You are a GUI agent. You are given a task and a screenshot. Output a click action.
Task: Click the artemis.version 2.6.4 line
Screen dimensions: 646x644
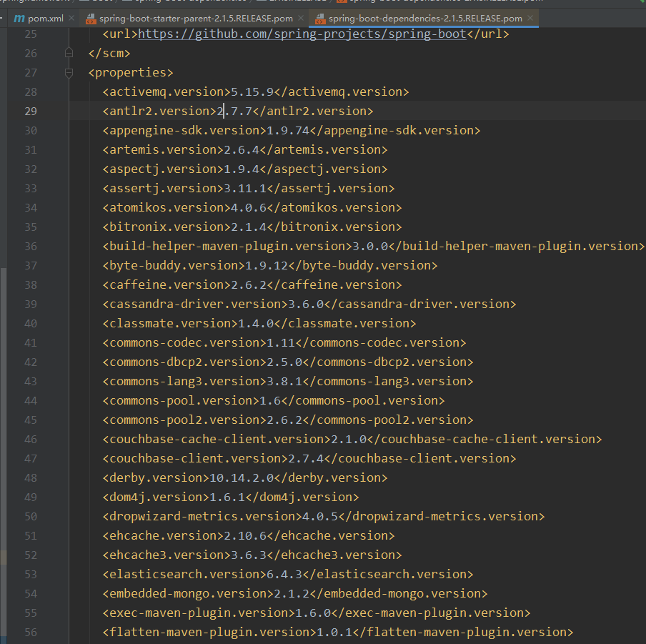pyautogui.click(x=245, y=150)
